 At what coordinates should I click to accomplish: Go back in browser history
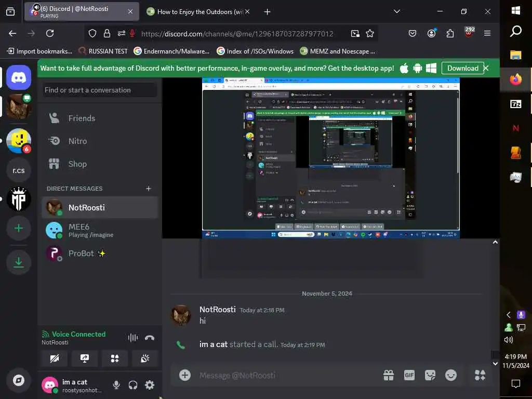12,33
